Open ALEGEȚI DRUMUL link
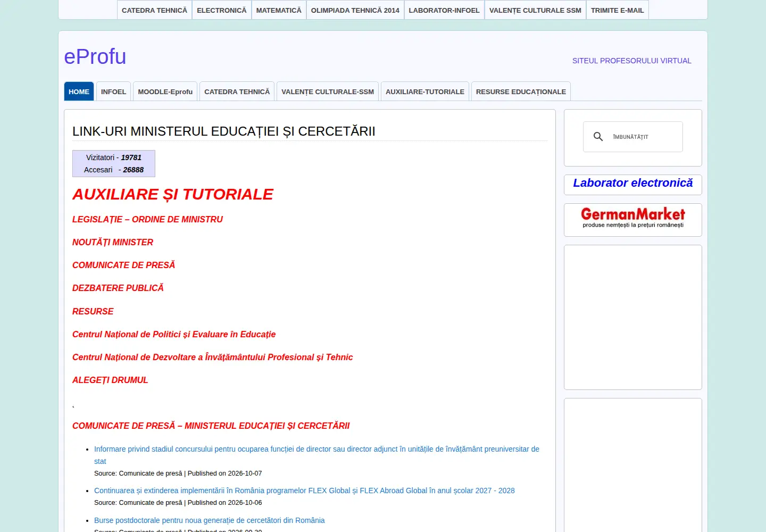The height and width of the screenshot is (532, 766). [x=110, y=380]
